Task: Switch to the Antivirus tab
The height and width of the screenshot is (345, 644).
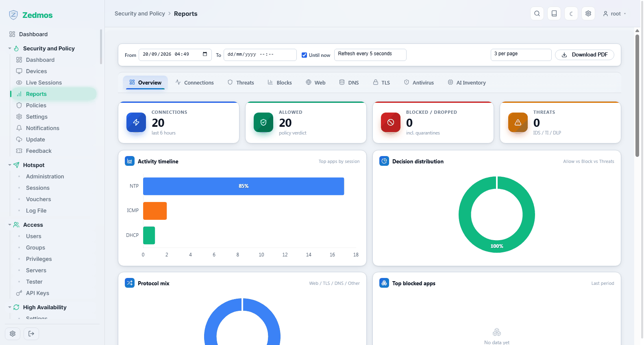Action: pyautogui.click(x=419, y=82)
